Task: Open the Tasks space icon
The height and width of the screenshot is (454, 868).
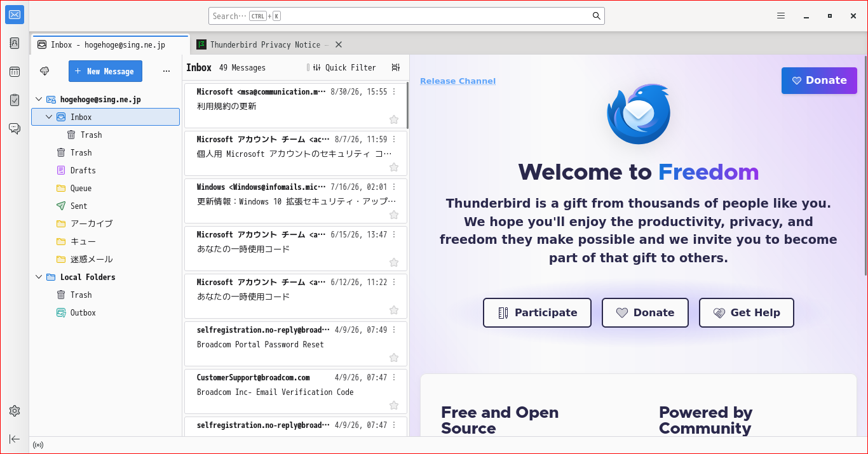Action: 15,100
